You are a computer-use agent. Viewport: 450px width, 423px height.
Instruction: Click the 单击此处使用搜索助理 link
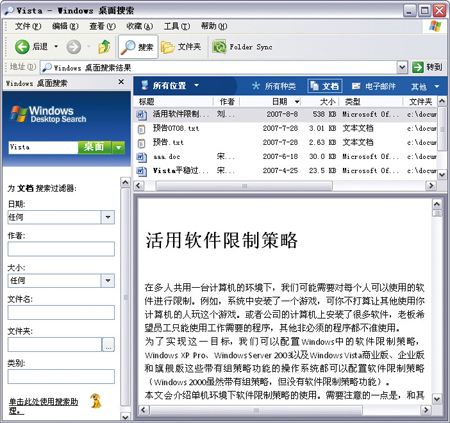(43, 406)
